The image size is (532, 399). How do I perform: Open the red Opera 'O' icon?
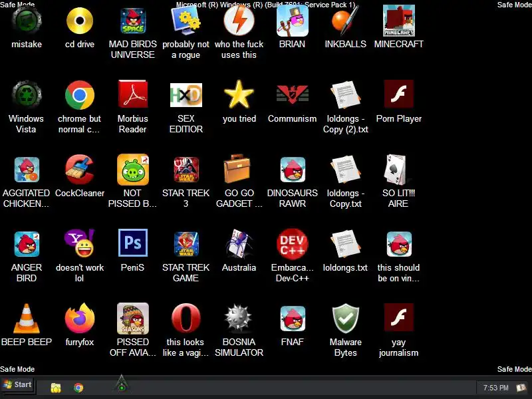coord(186,318)
